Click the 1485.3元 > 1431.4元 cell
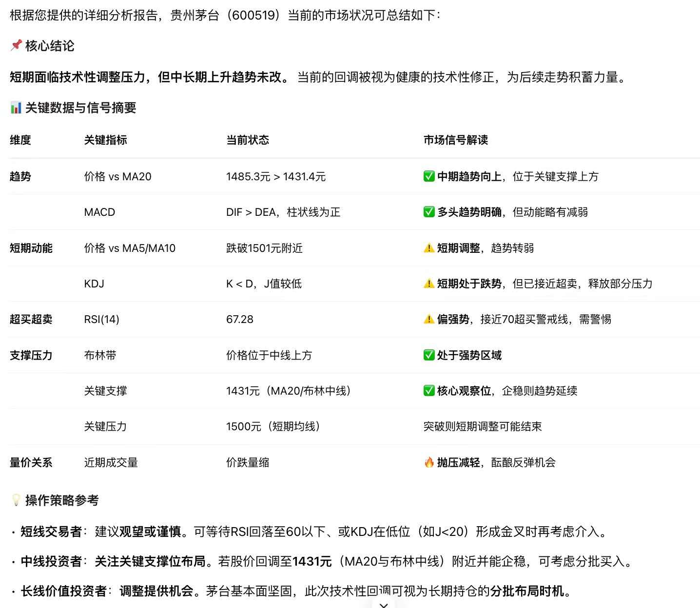 [x=276, y=177]
